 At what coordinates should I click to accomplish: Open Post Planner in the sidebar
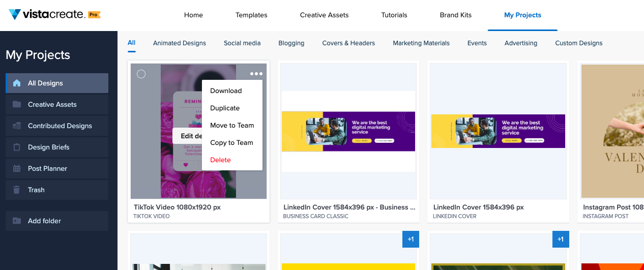coord(57,168)
